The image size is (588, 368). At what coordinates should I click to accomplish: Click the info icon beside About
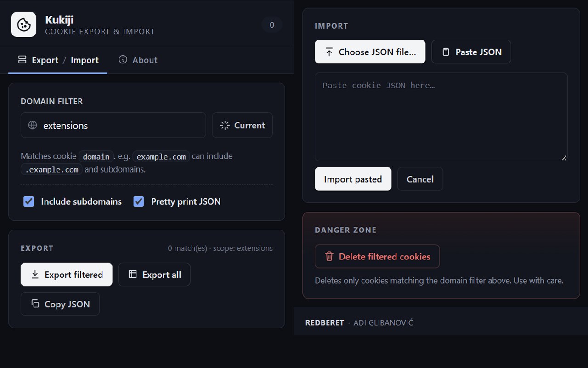(123, 59)
